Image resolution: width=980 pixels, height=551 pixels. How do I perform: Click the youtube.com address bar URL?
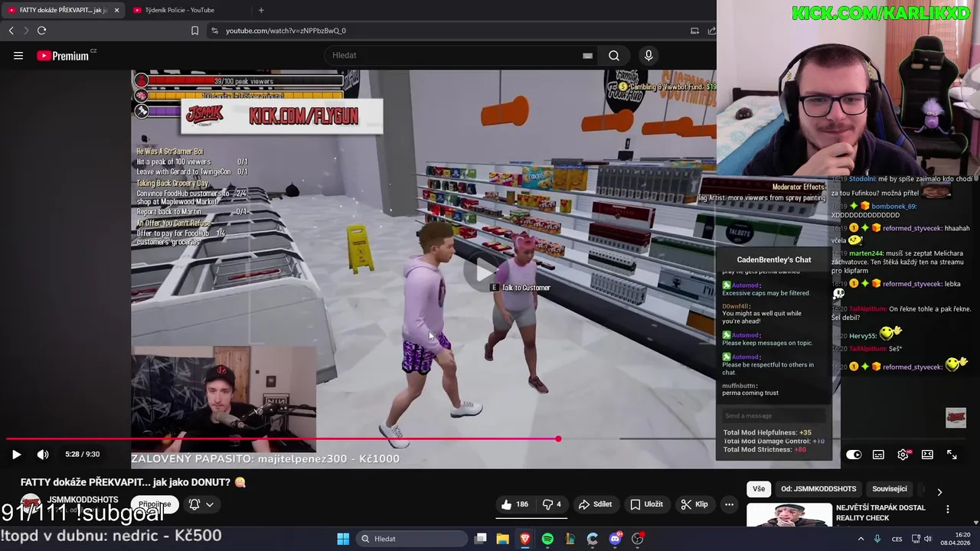pyautogui.click(x=286, y=31)
